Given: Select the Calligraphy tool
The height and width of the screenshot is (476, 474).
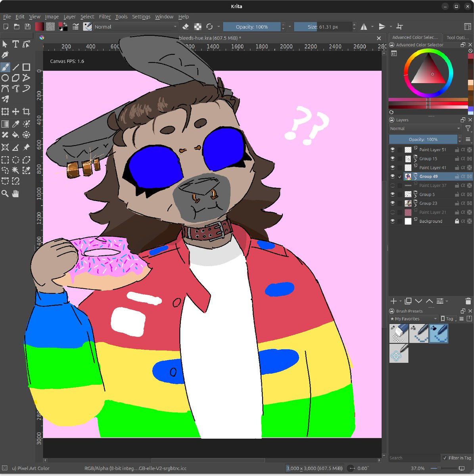Looking at the screenshot, I should tap(5, 55).
